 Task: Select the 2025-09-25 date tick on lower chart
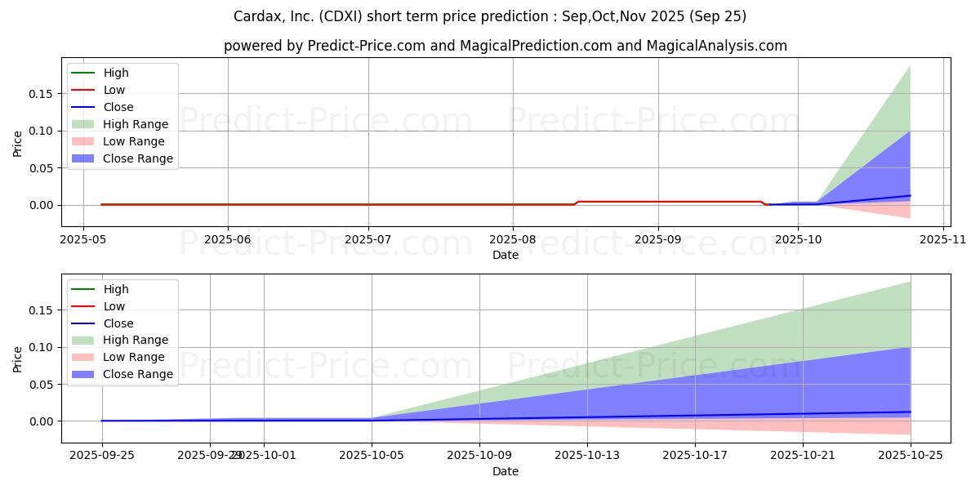102,457
